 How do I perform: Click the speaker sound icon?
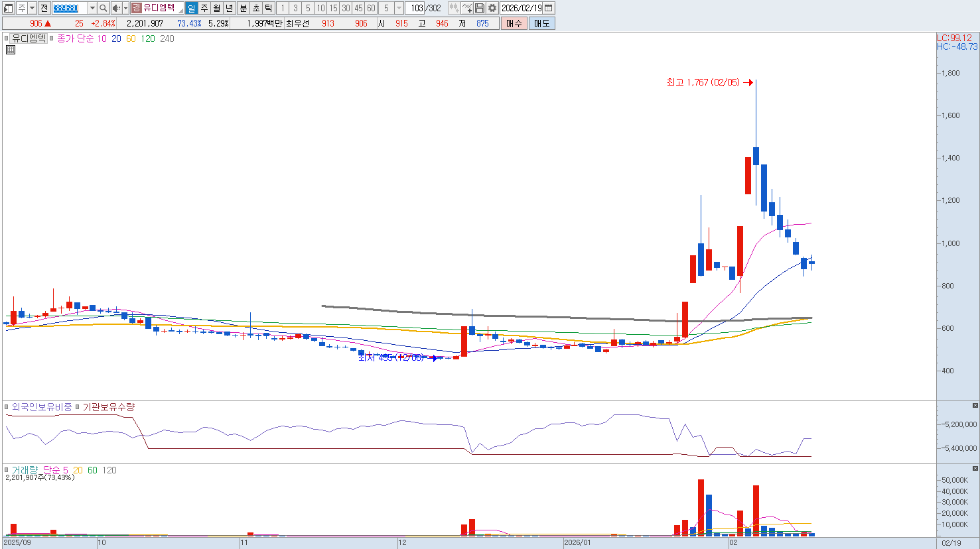coord(116,8)
